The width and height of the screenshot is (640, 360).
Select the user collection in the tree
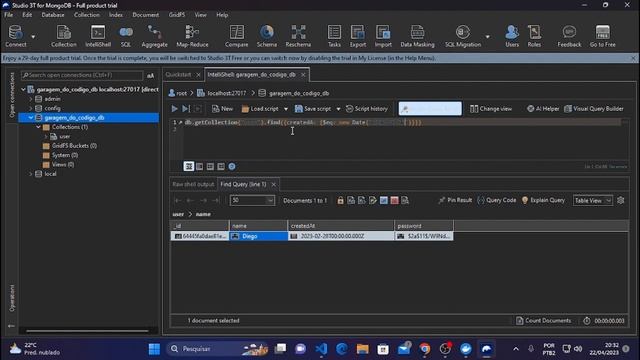tap(65, 136)
